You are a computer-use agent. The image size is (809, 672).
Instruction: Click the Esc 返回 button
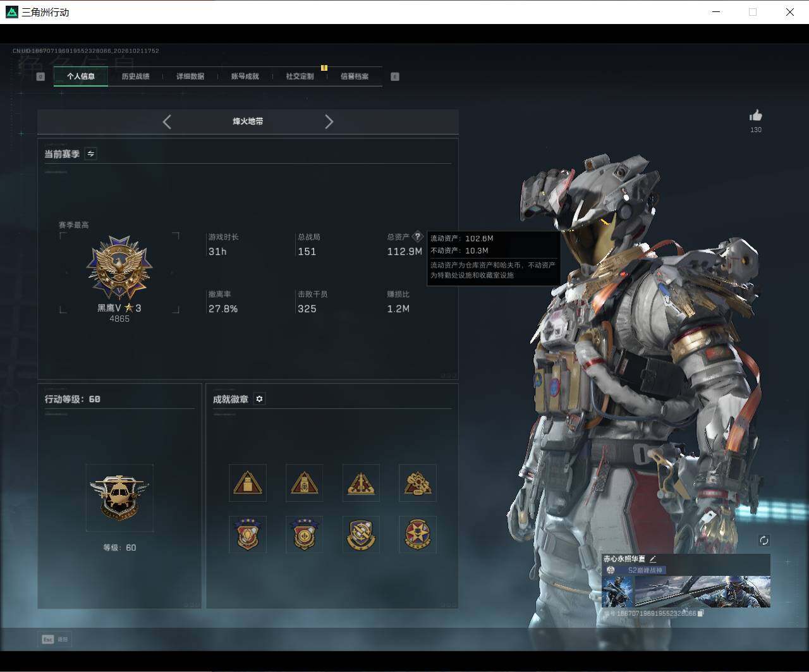54,639
